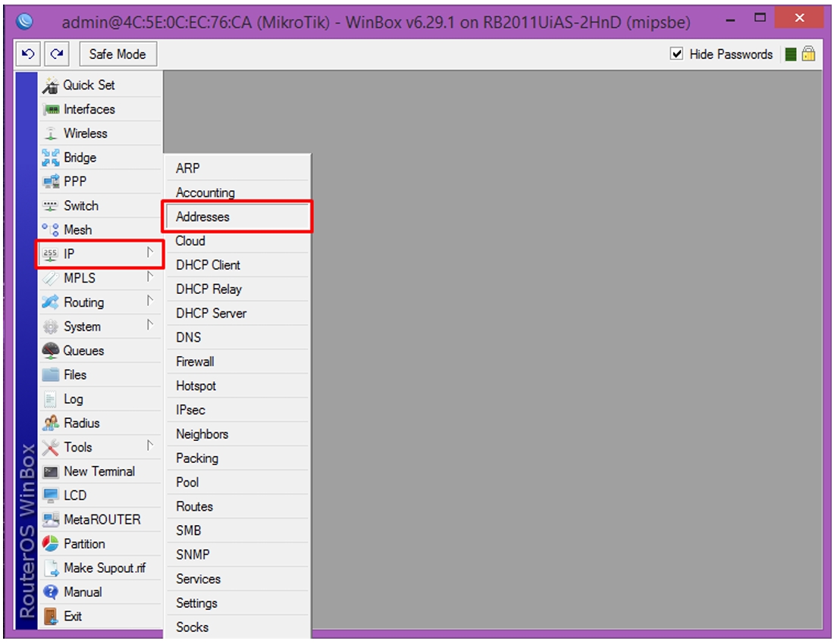The height and width of the screenshot is (644, 837).
Task: Open the Manual help icon
Action: 51,592
